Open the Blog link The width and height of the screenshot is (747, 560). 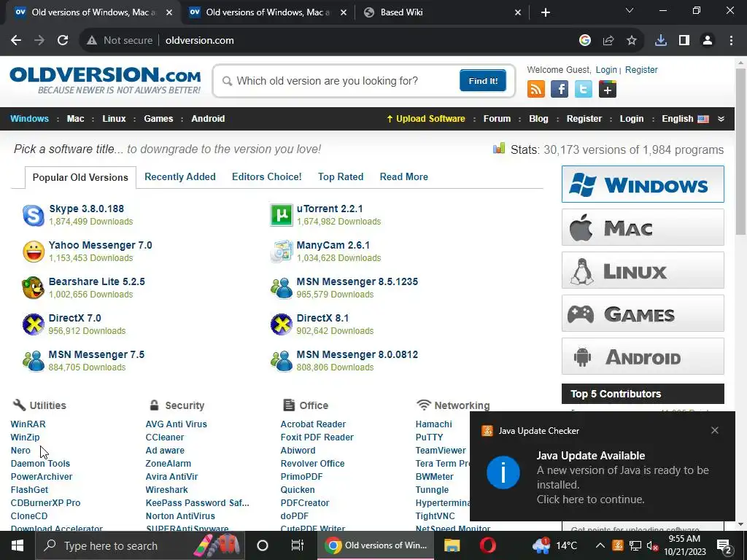[539, 119]
